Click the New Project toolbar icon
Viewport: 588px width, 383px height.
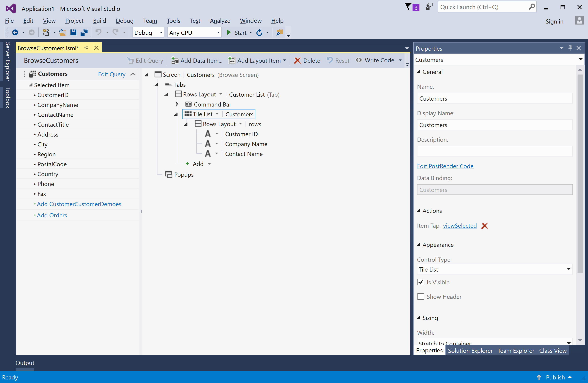click(46, 32)
